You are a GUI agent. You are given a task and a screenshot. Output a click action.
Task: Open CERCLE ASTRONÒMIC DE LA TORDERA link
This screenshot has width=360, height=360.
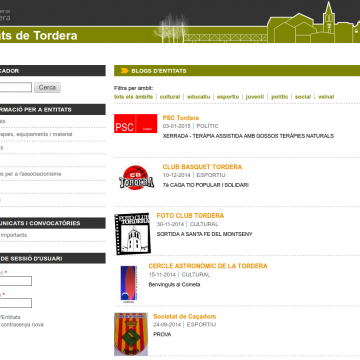point(208,266)
